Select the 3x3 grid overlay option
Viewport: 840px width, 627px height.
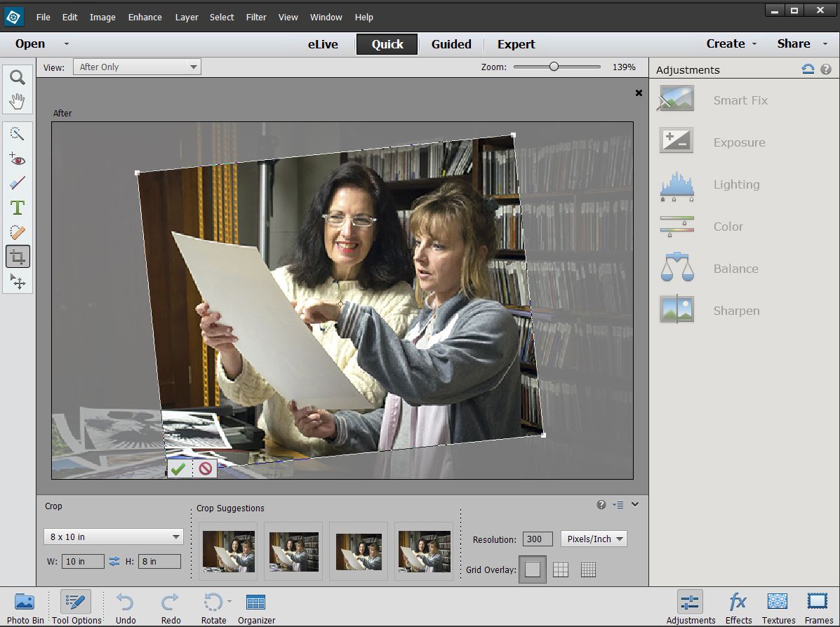[x=561, y=569]
